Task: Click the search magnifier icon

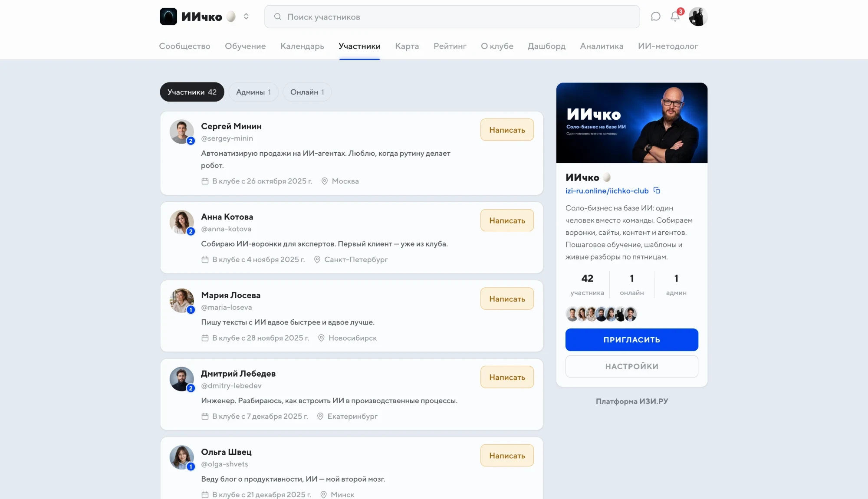Action: 278,16
